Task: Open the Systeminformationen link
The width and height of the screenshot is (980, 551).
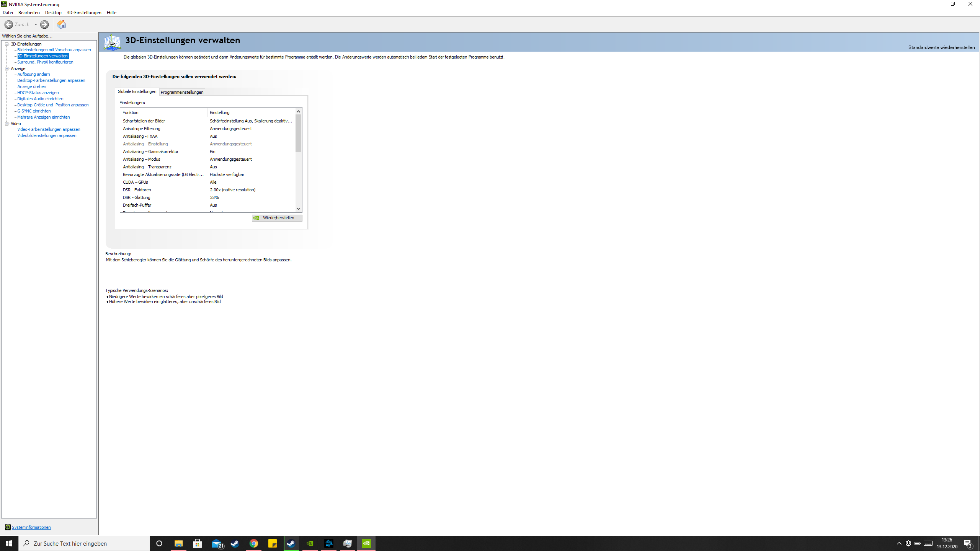Action: (x=31, y=527)
